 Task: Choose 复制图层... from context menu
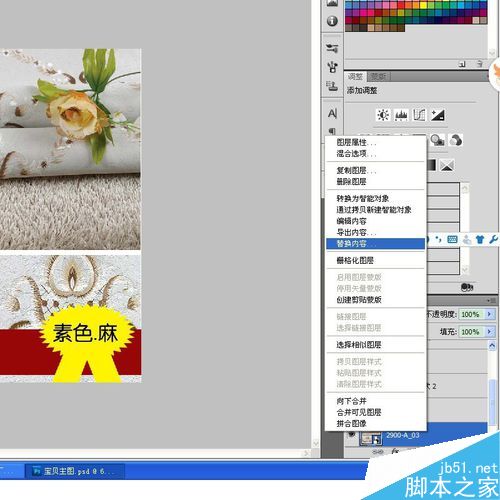pos(376,170)
